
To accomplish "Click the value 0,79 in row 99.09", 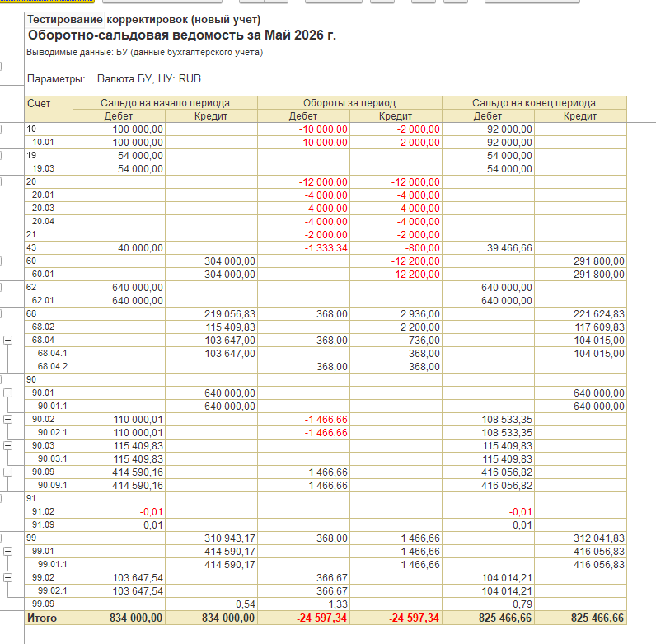I will pos(522,604).
